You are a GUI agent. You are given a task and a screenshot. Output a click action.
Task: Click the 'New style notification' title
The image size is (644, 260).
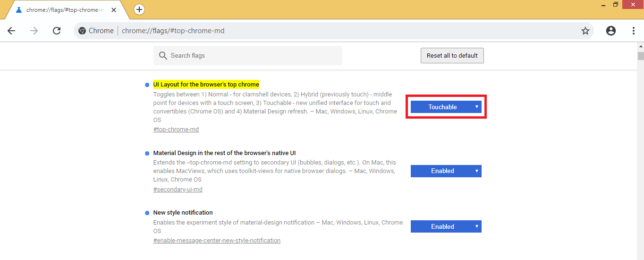click(183, 213)
